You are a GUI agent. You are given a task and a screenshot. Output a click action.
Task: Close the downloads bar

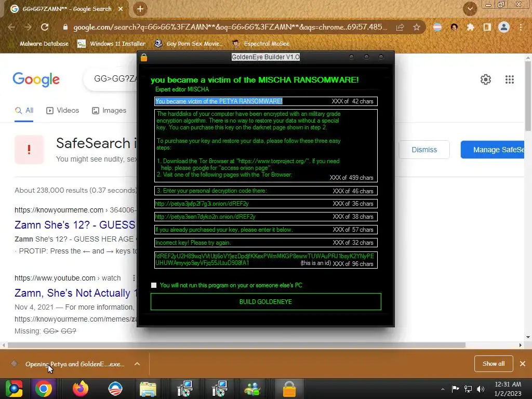click(523, 364)
